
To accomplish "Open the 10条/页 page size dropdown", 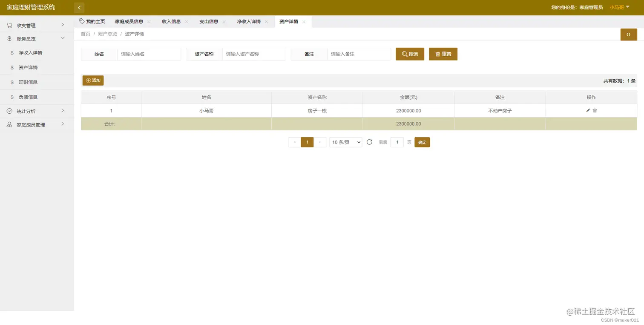I will 345,142.
